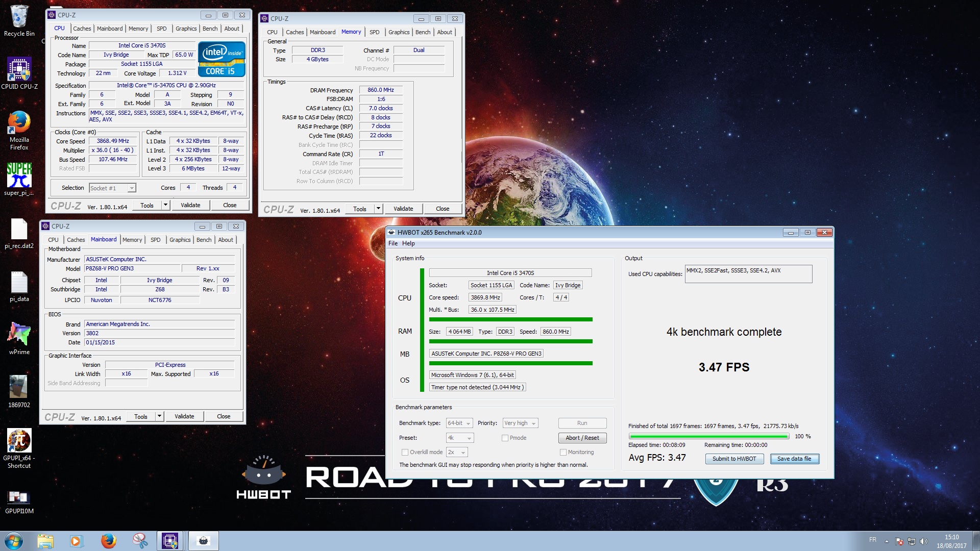
Task: Open super_pi desktop shortcut
Action: 19,179
